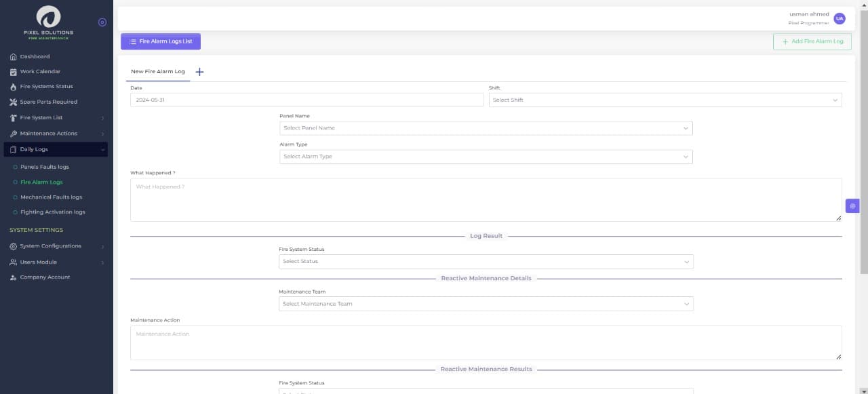Toggle the sidebar collapse circle button
Viewport: 868px width, 394px height.
pos(102,22)
